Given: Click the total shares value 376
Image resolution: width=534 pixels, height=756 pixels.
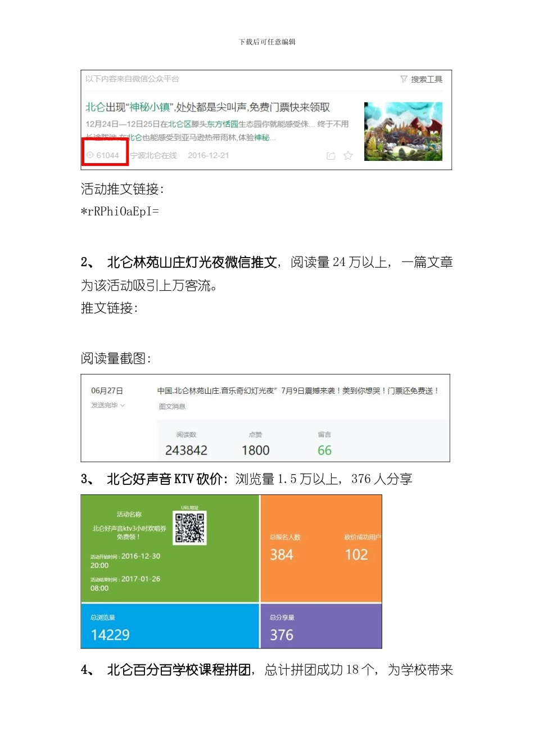Looking at the screenshot, I should pyautogui.click(x=282, y=635).
